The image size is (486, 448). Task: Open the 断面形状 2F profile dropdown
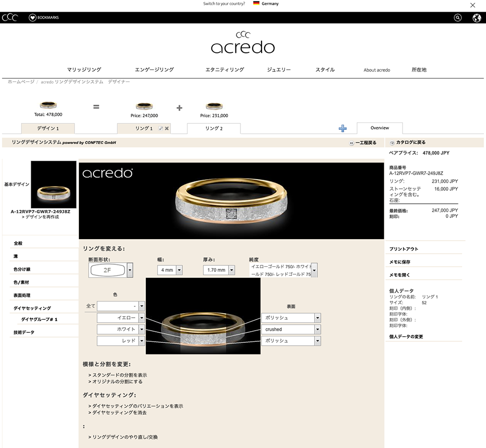130,270
